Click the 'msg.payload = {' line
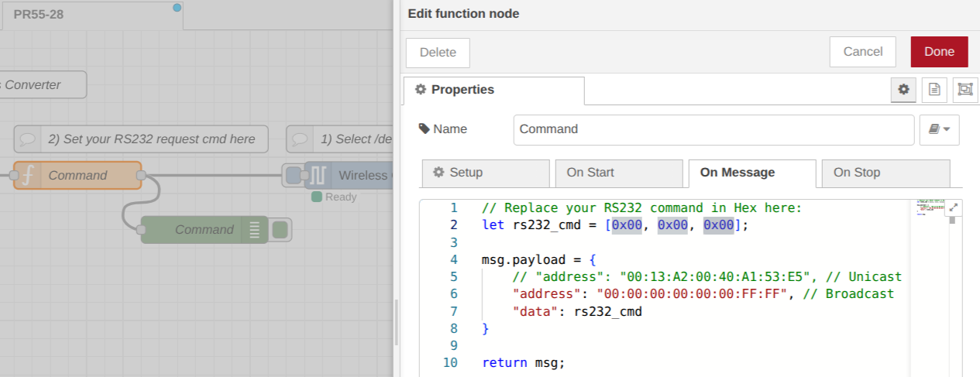The height and width of the screenshot is (377, 980). click(x=538, y=260)
